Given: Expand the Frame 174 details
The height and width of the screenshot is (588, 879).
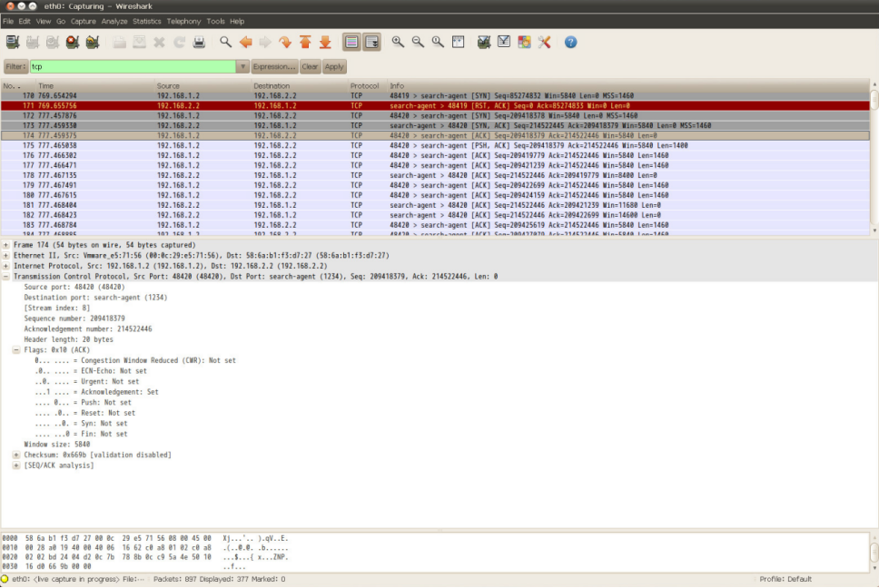Looking at the screenshot, I should (x=6, y=245).
